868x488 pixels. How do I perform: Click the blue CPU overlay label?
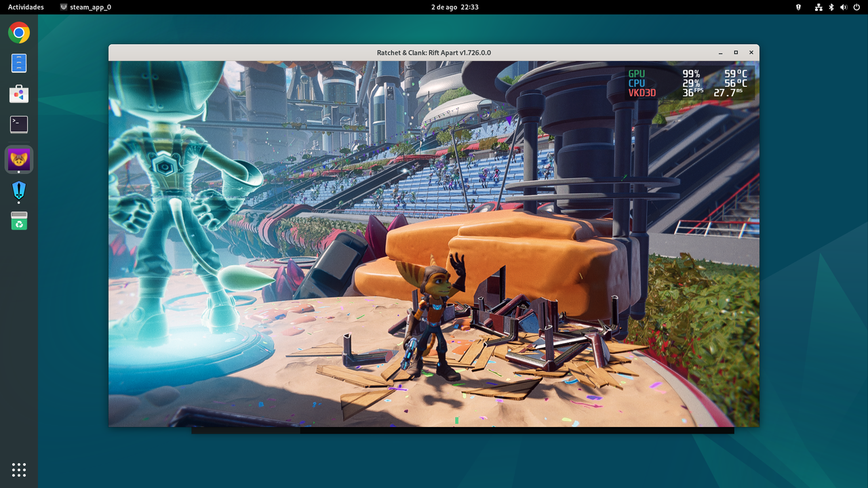tap(637, 83)
